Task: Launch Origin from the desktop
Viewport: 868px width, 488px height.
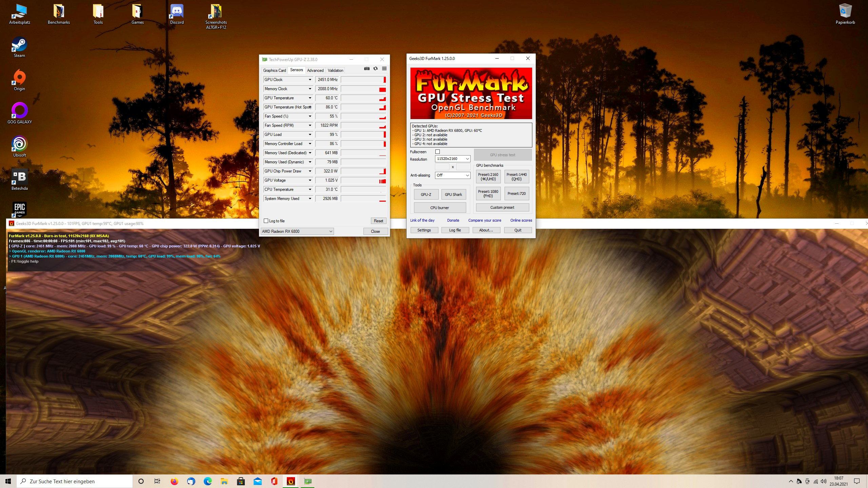Action: pyautogui.click(x=19, y=81)
